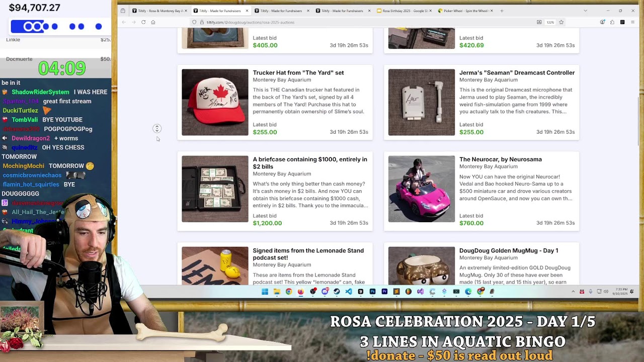The height and width of the screenshot is (362, 644).
Task: Click chat username ShadowRiderSystem
Action: pyautogui.click(x=40, y=92)
